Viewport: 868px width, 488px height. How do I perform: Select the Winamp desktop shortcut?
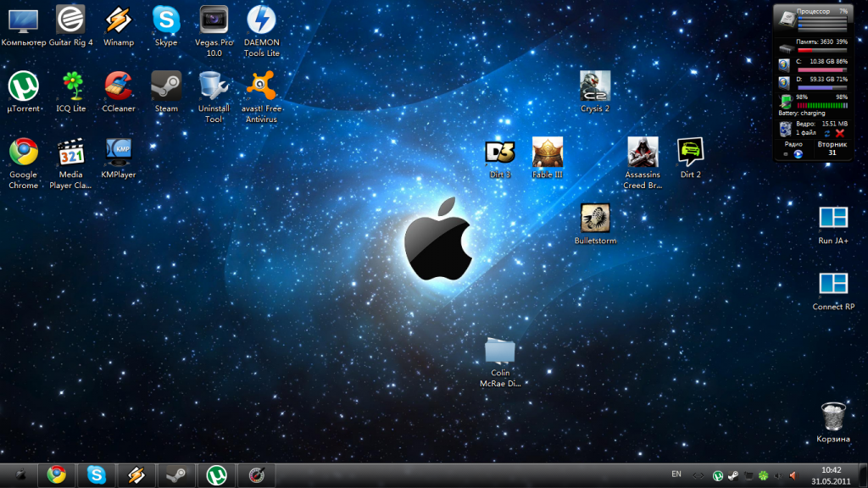[x=119, y=26]
